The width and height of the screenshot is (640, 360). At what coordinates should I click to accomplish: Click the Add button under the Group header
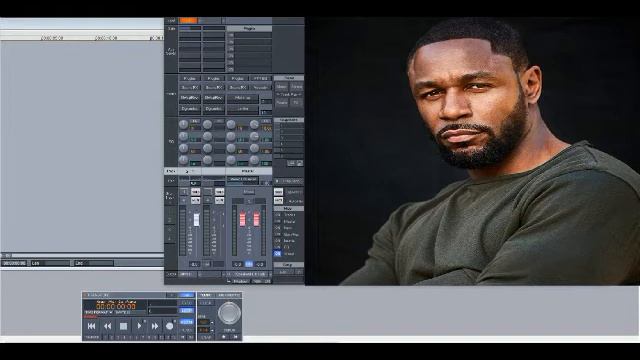pyautogui.click(x=283, y=272)
